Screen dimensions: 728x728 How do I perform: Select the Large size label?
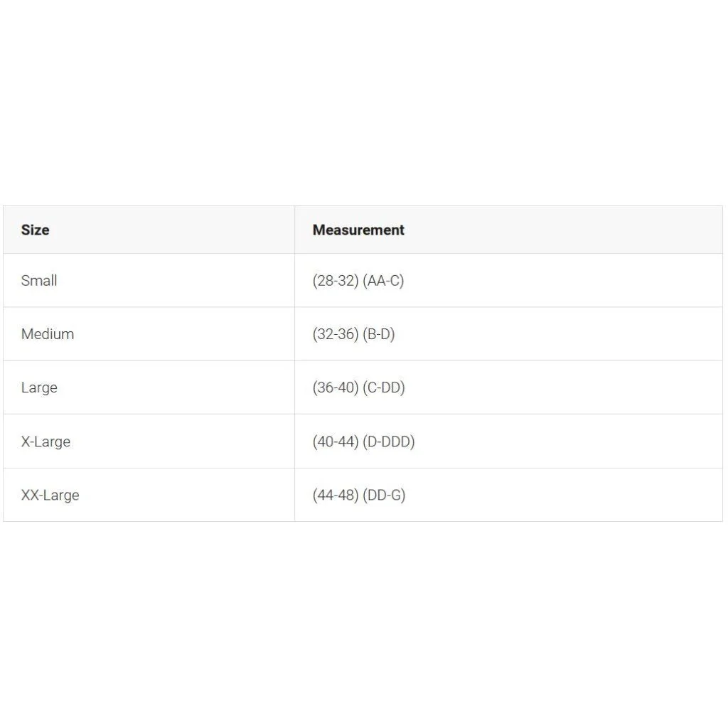[39, 387]
